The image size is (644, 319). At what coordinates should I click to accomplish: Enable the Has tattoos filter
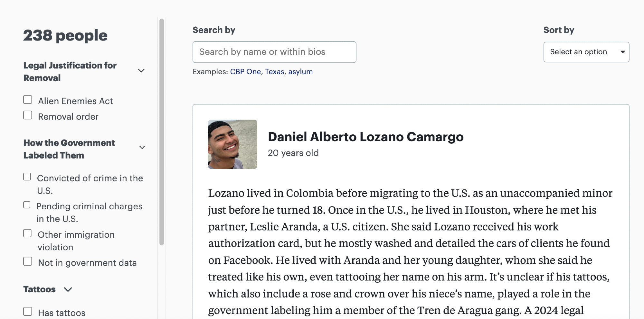28,312
